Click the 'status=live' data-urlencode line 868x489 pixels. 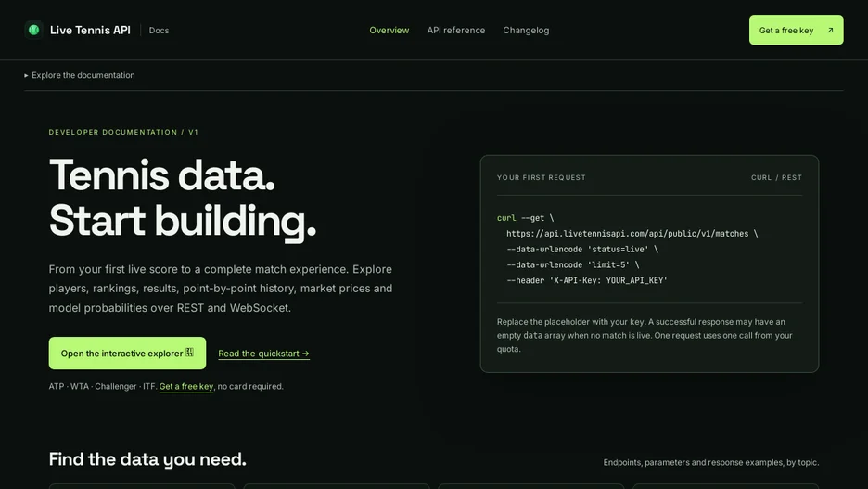pyautogui.click(x=581, y=250)
